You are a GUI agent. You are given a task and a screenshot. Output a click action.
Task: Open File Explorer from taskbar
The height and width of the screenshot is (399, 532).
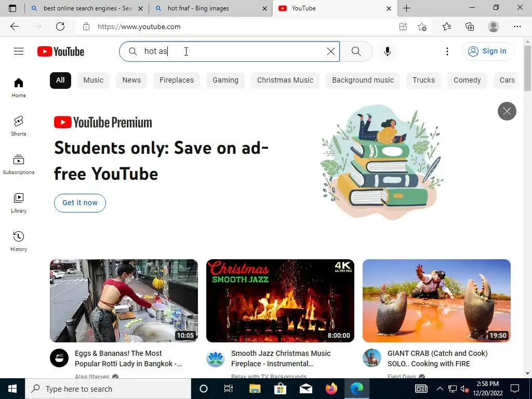(255, 389)
